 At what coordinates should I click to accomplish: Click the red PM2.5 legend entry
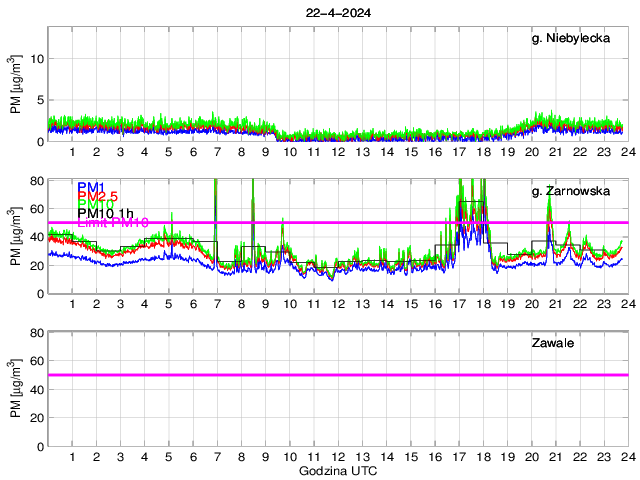pyautogui.click(x=98, y=197)
